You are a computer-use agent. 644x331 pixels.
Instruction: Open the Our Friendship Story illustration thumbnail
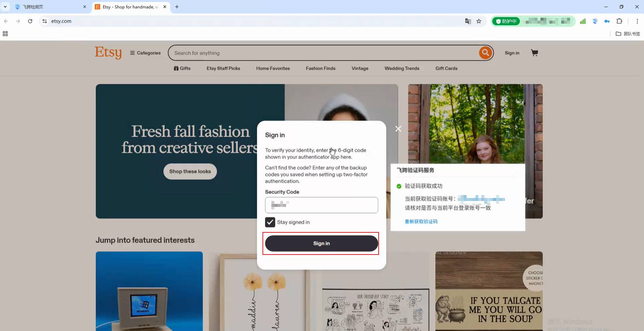pyautogui.click(x=376, y=291)
